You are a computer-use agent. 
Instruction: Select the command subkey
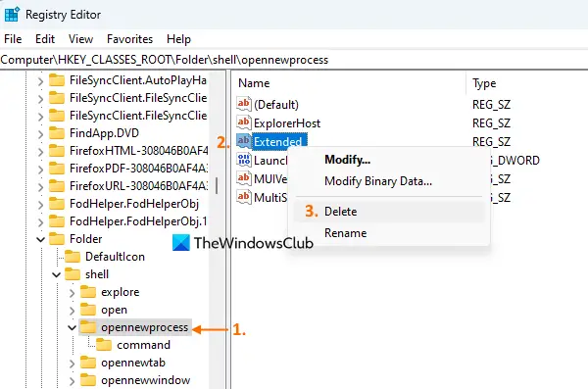click(x=143, y=345)
